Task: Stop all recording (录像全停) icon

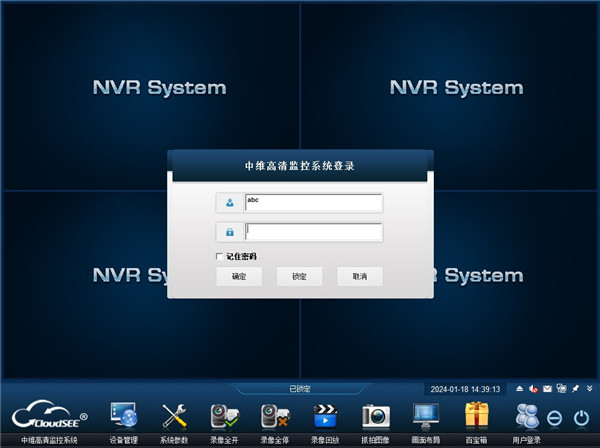Action: tap(274, 416)
